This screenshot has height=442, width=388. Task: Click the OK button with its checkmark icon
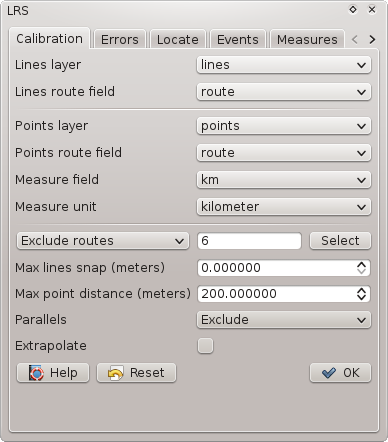tap(340, 373)
